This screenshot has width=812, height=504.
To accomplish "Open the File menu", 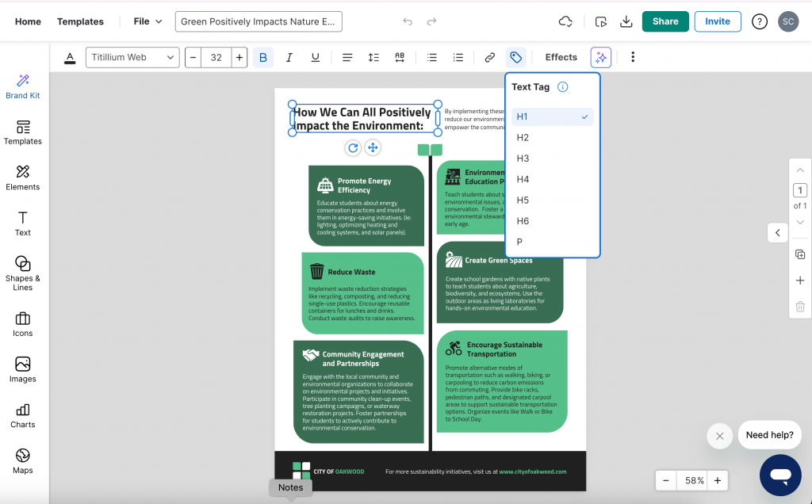I will (x=147, y=21).
